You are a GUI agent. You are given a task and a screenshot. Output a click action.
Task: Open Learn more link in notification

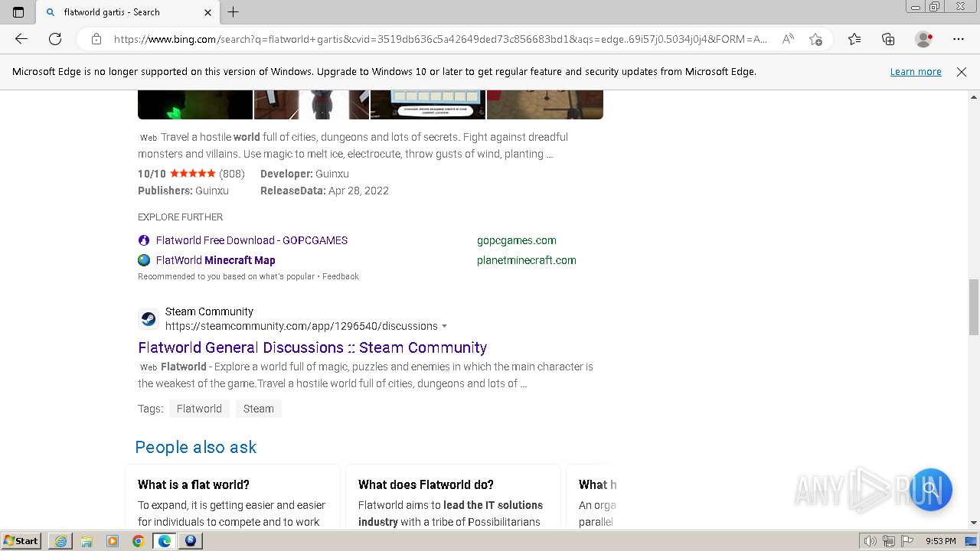point(916,71)
